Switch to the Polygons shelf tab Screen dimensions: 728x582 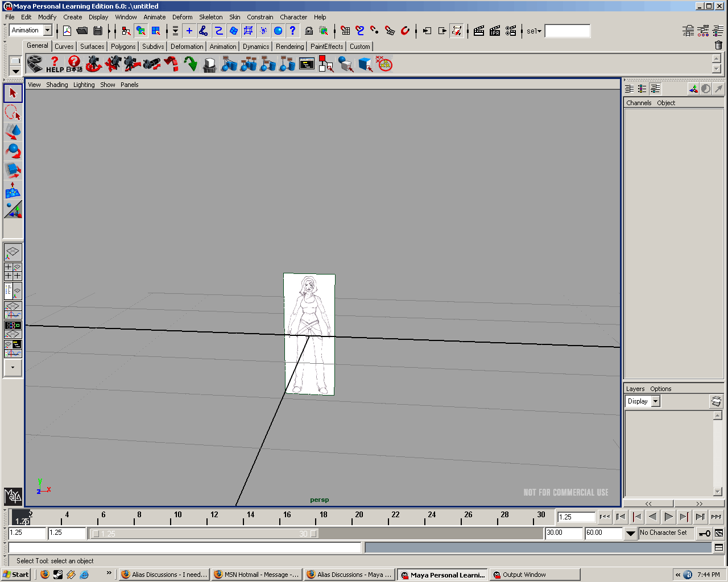[123, 47]
